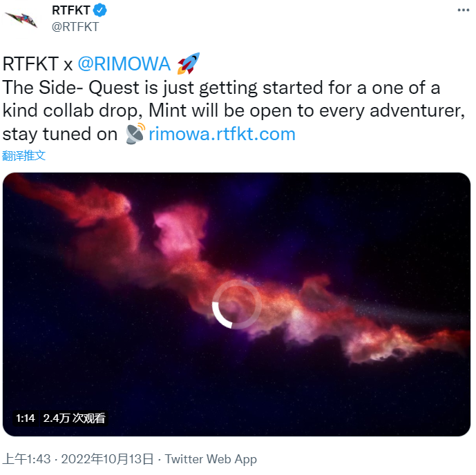Viewport: 476px width, 475px height.
Task: Visit the rimowa.rtfkt.com link
Action: [222, 134]
